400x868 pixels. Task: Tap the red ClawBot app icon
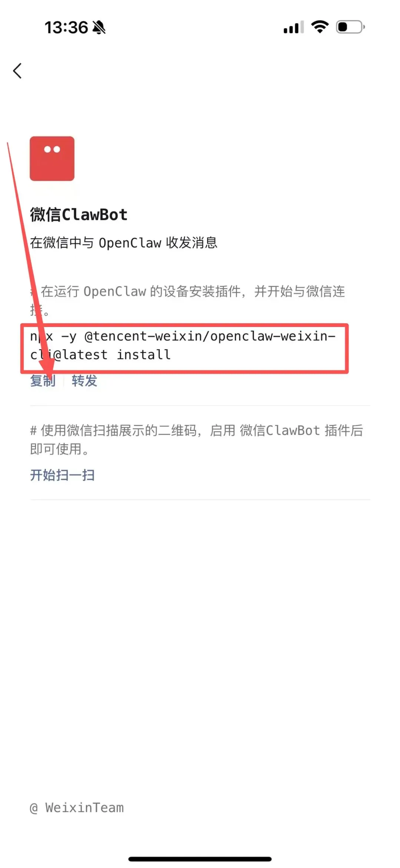click(52, 159)
